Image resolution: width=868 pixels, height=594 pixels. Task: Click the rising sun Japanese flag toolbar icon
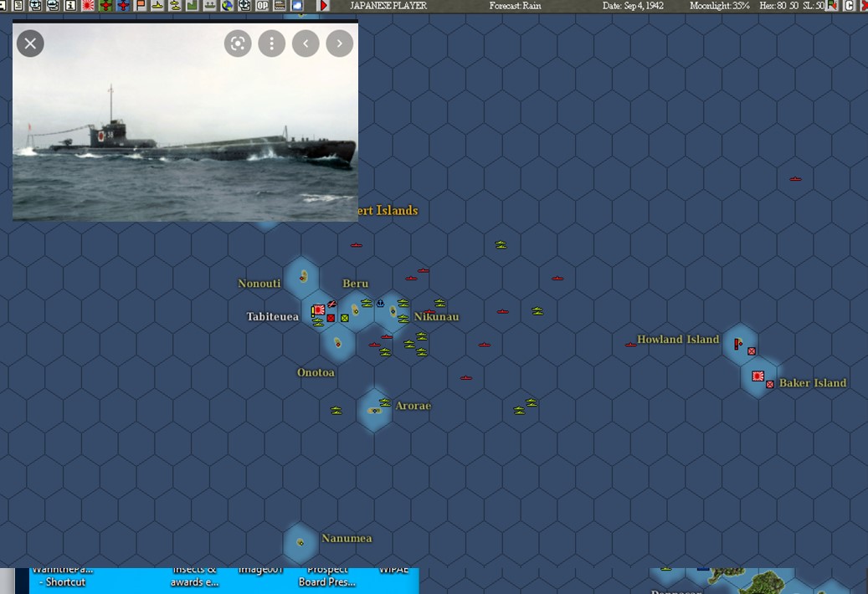86,7
